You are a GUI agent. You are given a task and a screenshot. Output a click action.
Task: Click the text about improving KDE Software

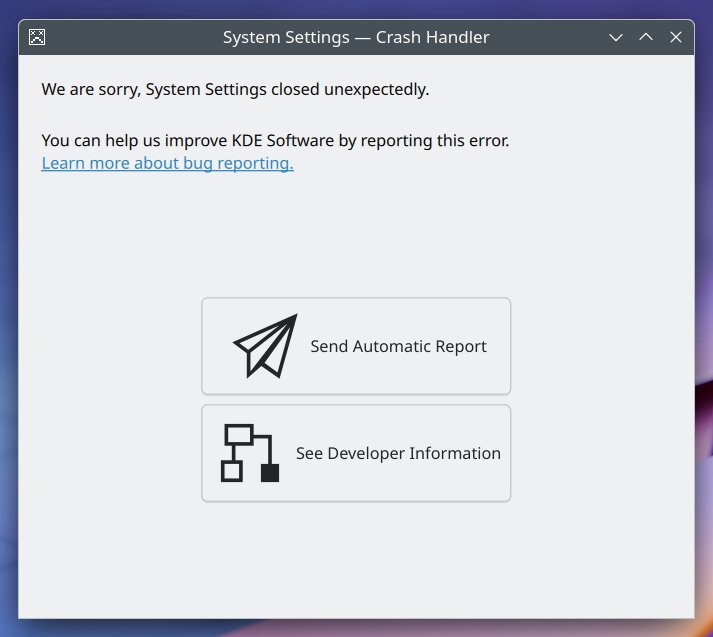point(275,140)
